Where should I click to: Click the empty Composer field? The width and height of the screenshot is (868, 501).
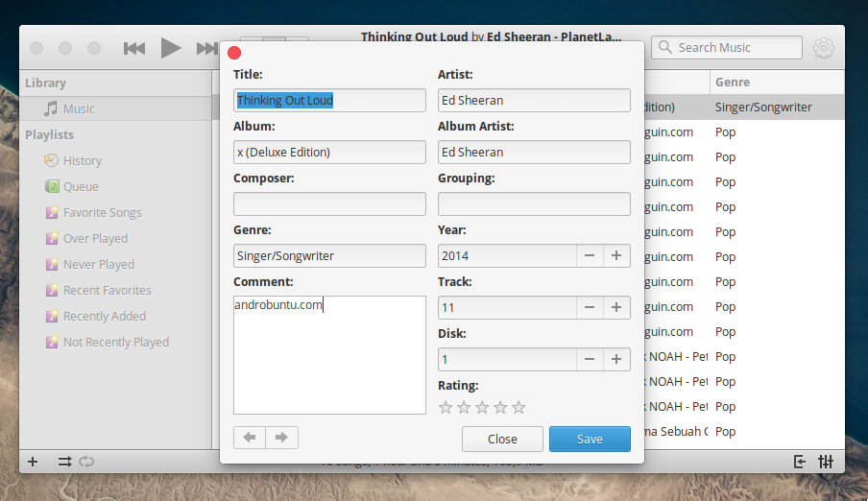point(329,203)
